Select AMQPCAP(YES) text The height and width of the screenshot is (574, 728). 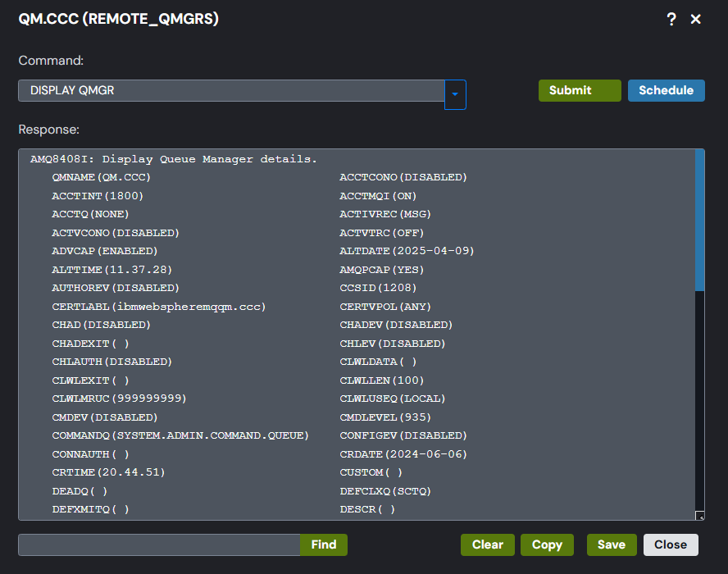[x=382, y=270]
